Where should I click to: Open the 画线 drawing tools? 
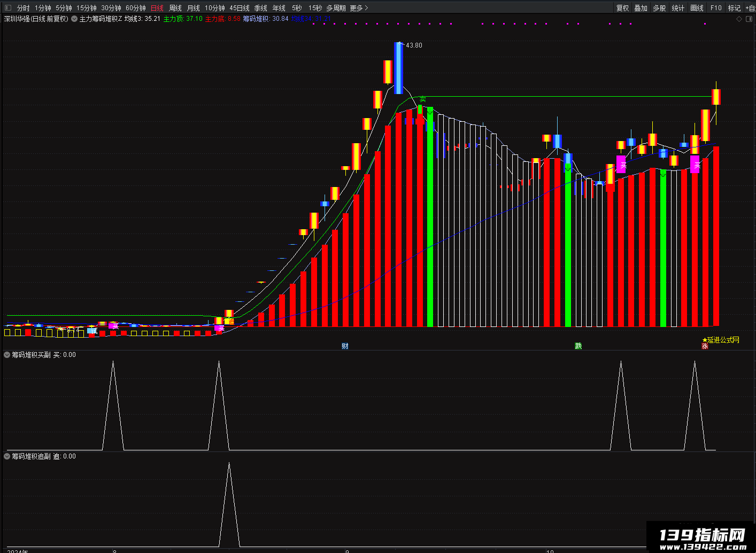(x=697, y=8)
